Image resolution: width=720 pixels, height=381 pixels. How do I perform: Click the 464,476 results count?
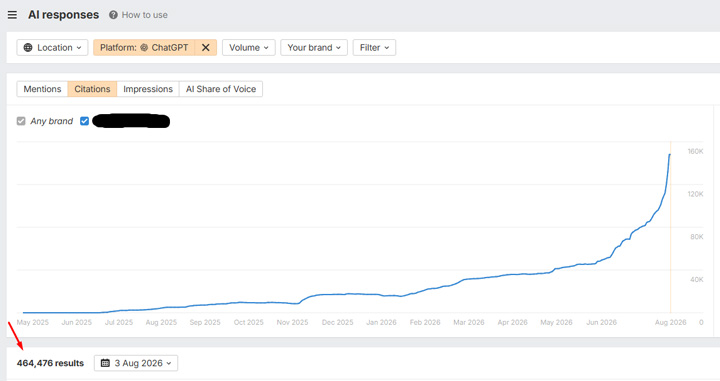51,363
